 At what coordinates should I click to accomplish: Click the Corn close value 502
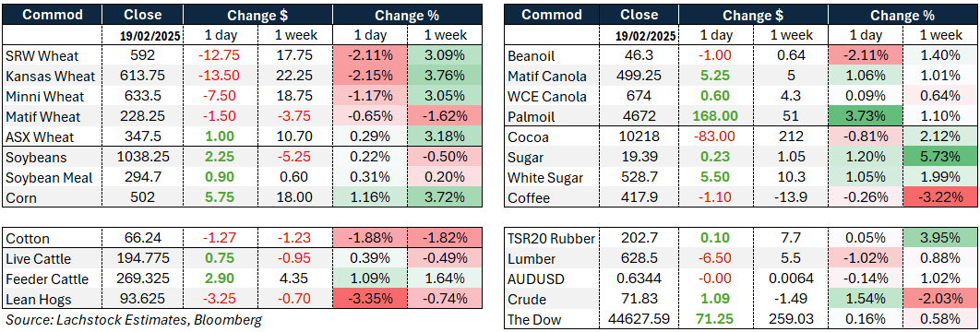[x=143, y=198]
